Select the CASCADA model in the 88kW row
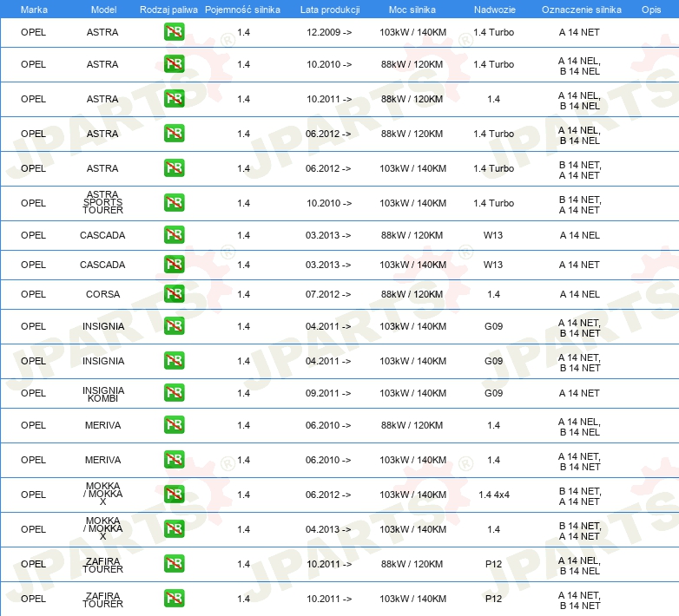This screenshot has width=679, height=616. [102, 235]
